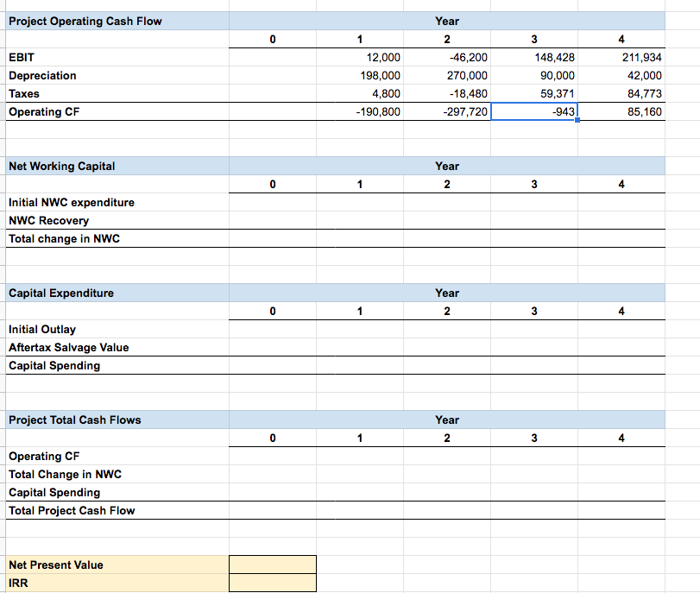Screen dimensions: 700x593
Task: Select the NWC Recovery label
Action: coord(48,221)
